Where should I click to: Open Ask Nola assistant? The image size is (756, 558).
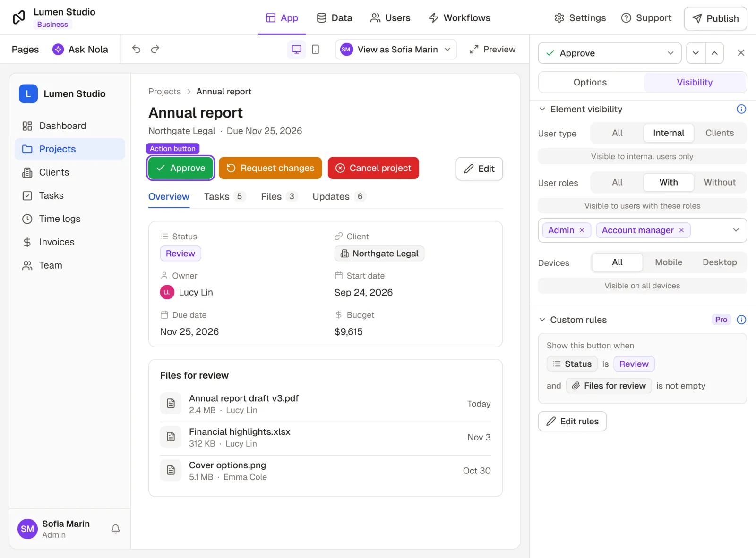tap(80, 49)
